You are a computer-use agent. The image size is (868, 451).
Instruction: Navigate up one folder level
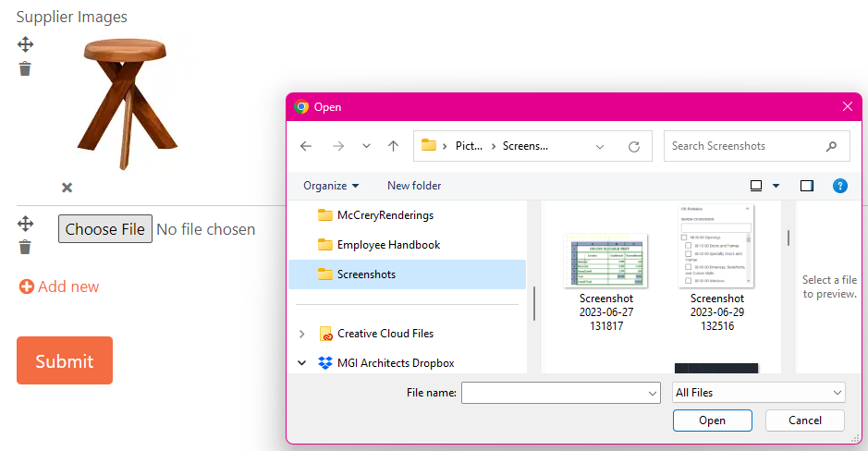click(393, 146)
